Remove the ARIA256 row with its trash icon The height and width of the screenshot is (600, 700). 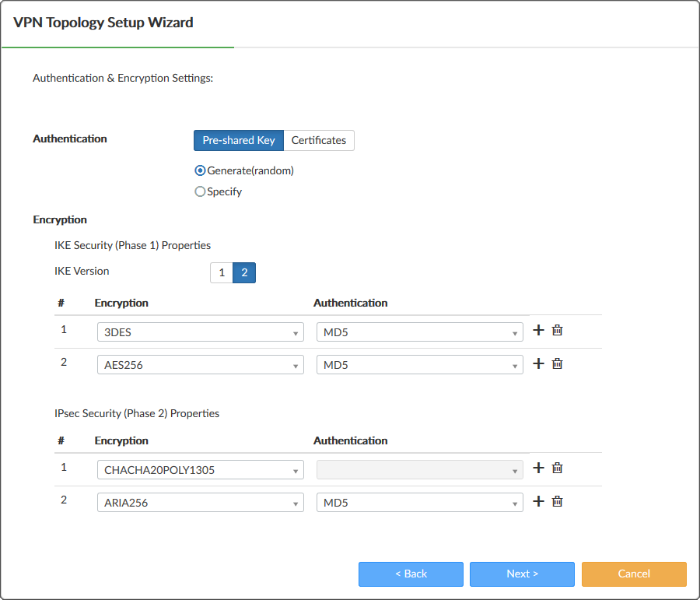557,501
